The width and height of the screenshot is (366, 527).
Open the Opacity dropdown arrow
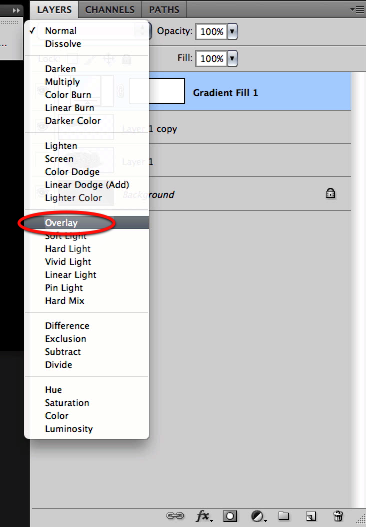[232, 32]
